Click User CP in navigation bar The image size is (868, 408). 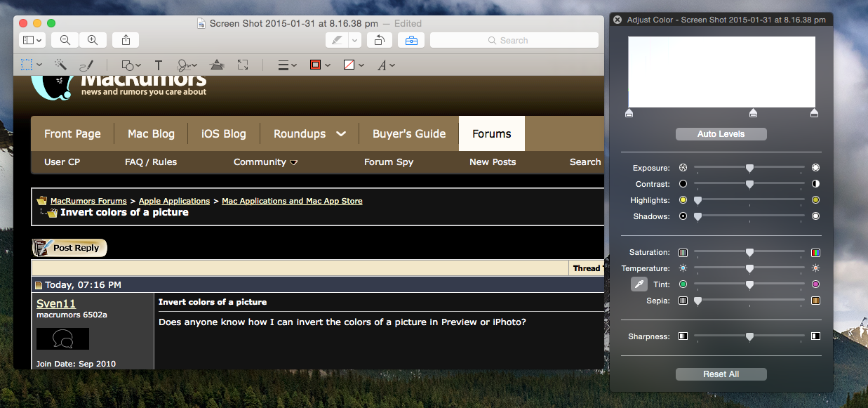pos(62,162)
